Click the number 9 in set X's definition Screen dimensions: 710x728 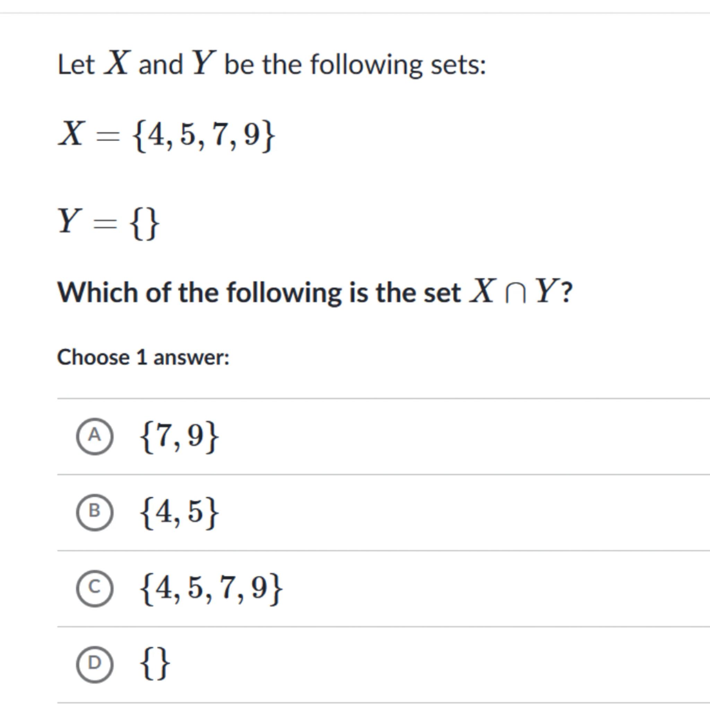pyautogui.click(x=252, y=134)
